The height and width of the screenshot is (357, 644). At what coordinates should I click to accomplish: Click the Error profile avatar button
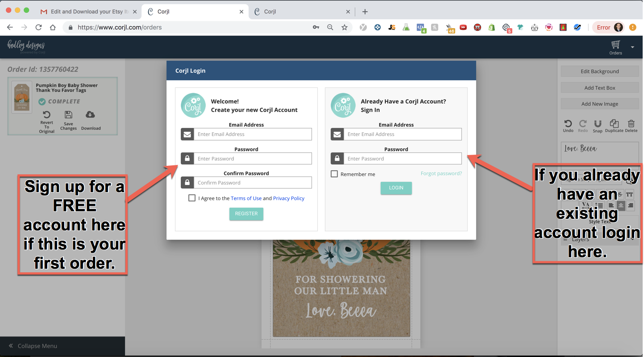pos(608,27)
